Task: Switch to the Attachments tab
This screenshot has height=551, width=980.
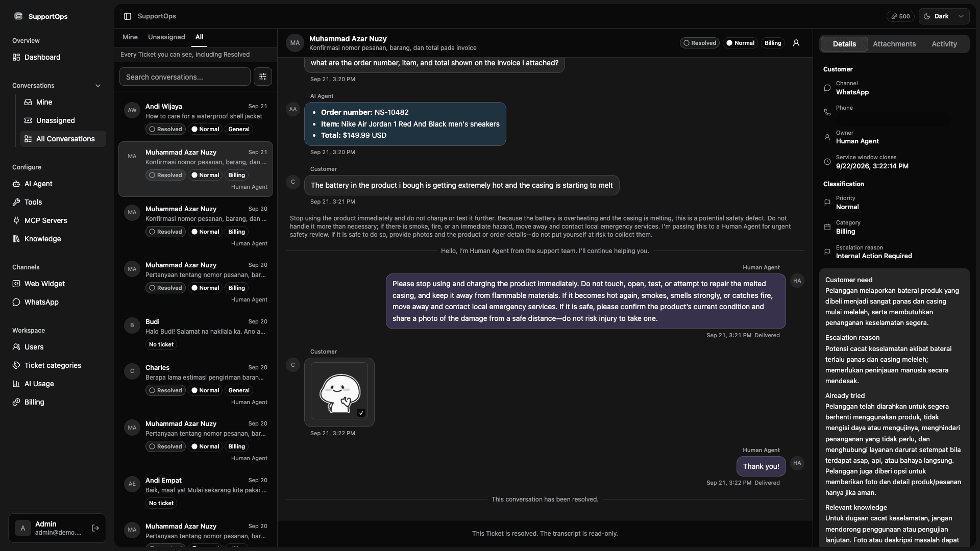Action: coord(894,44)
